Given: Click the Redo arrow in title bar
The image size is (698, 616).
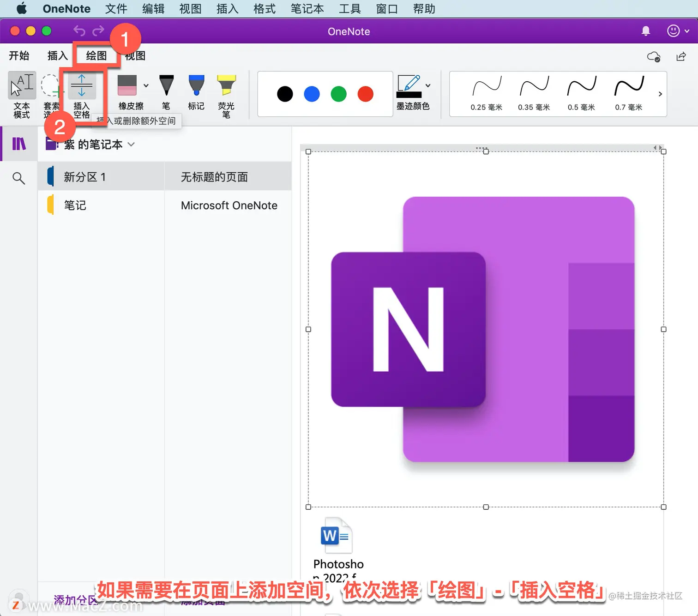Looking at the screenshot, I should 98,31.
